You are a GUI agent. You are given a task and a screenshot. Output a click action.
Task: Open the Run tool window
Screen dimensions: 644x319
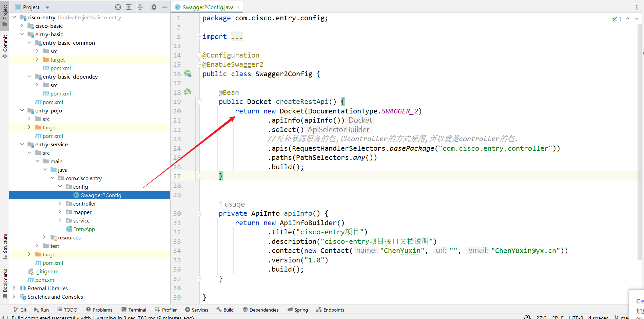click(41, 310)
